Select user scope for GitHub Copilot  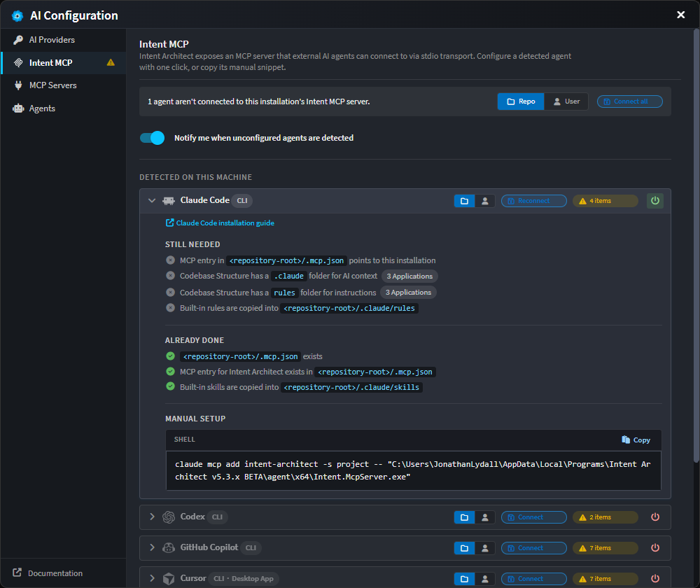tap(485, 548)
